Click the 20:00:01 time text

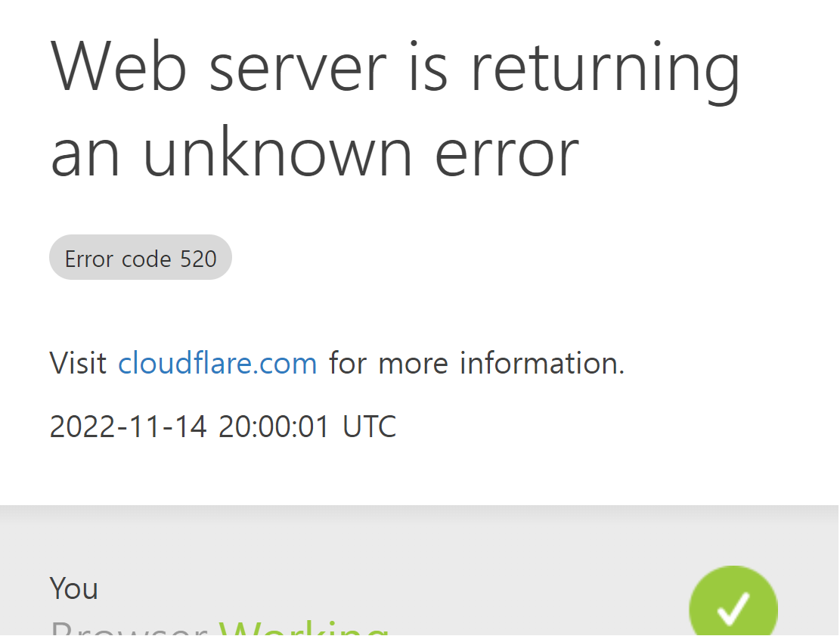(274, 427)
